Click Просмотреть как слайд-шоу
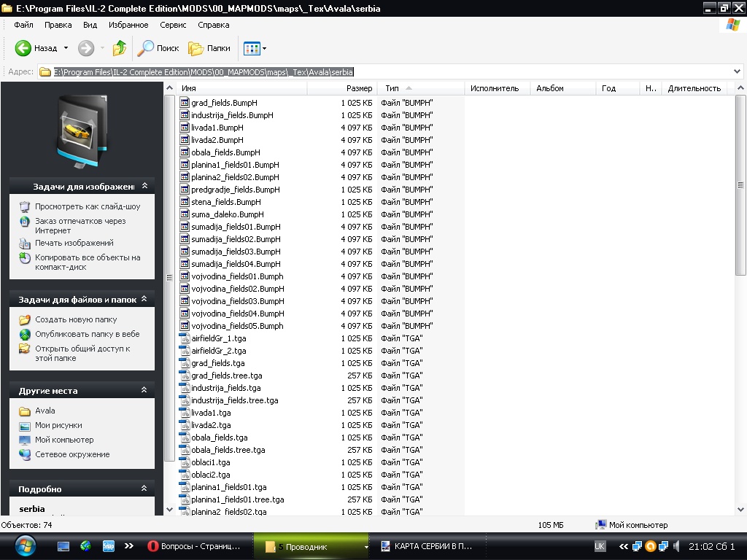747x560 pixels. point(88,206)
